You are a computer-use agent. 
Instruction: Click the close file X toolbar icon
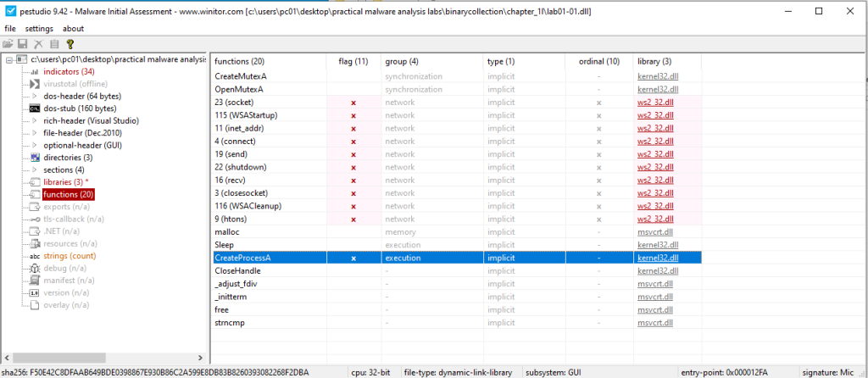pos(38,44)
